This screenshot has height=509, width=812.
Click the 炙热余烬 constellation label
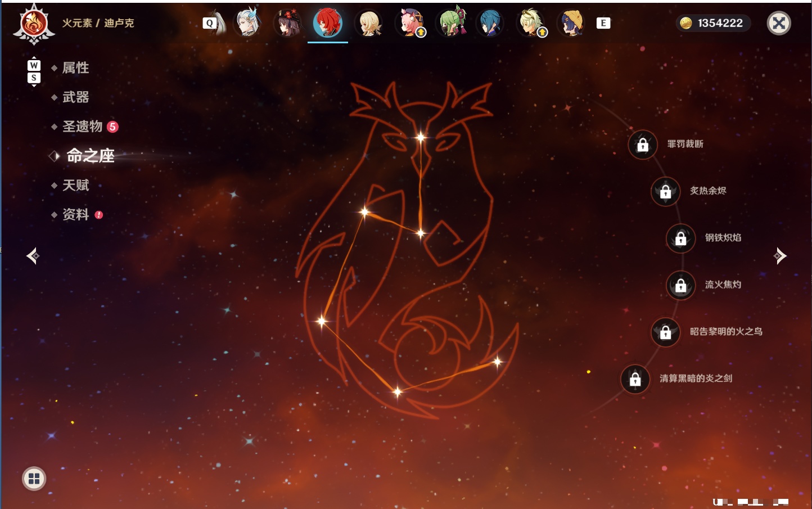tap(708, 191)
